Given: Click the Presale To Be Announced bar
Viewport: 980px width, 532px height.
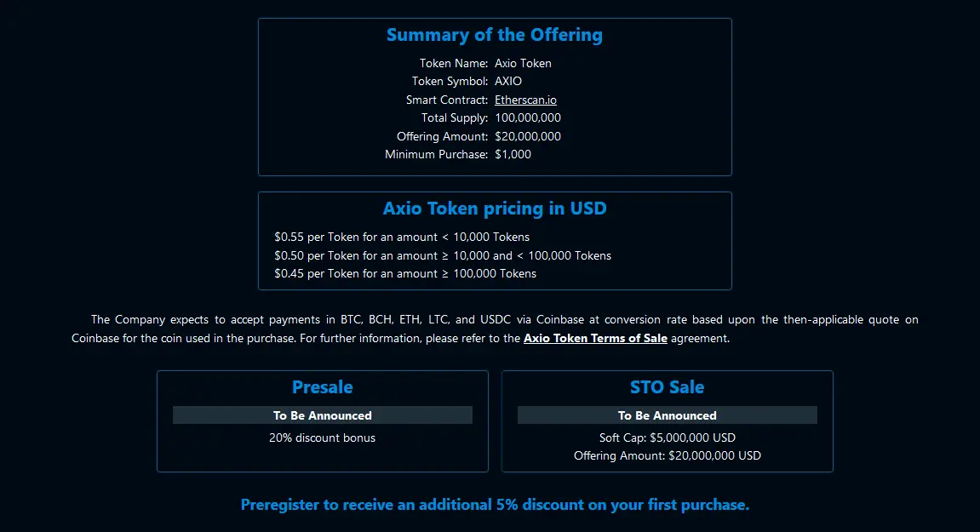Looking at the screenshot, I should (x=323, y=415).
